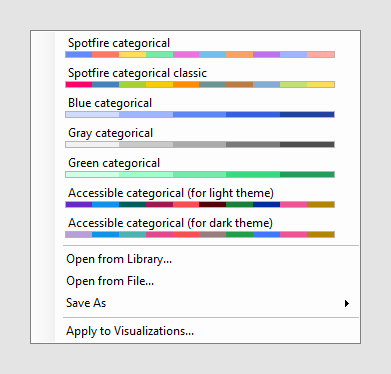Click the dark theme accessible color strip
Viewport: 391px width, 374px height.
tap(200, 234)
